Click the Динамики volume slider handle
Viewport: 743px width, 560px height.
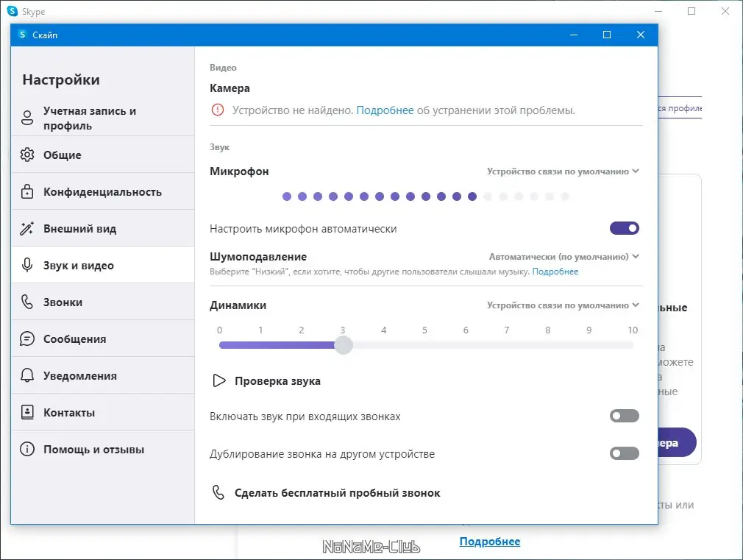[x=343, y=344]
